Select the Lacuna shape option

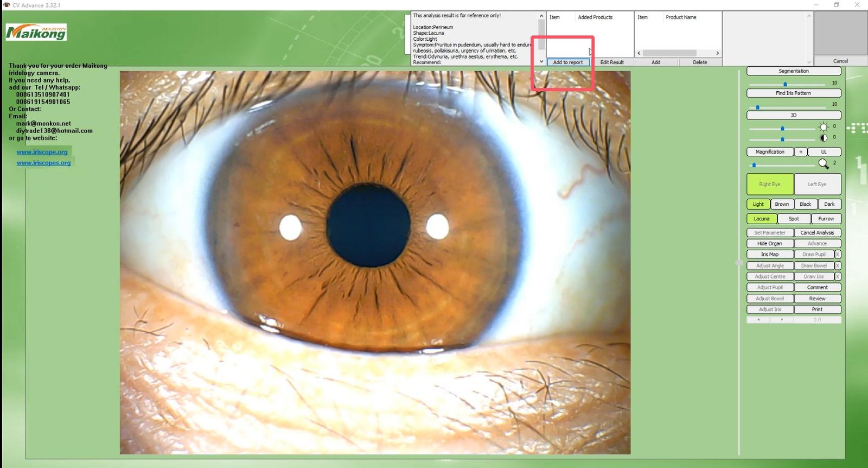point(762,219)
